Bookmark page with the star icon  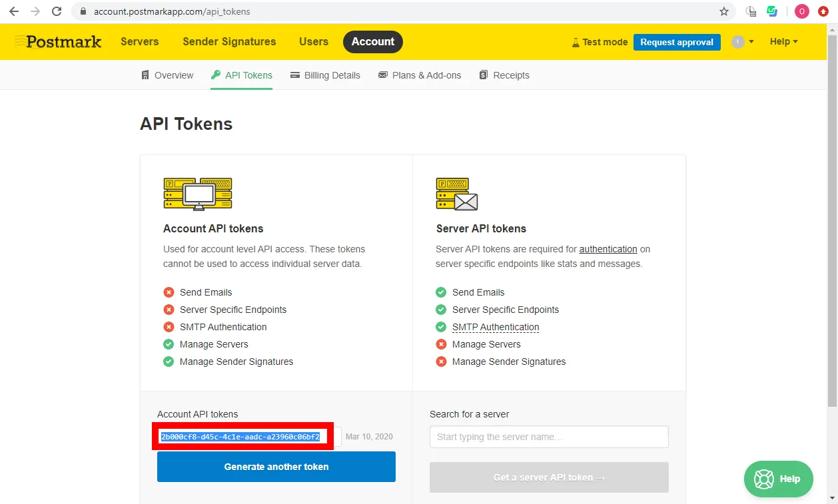point(724,11)
